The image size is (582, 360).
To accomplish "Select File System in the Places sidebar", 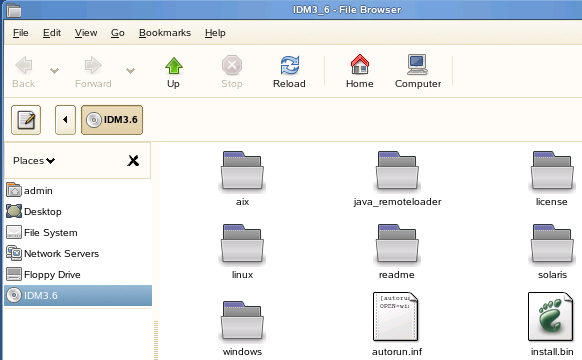I will (x=78, y=233).
